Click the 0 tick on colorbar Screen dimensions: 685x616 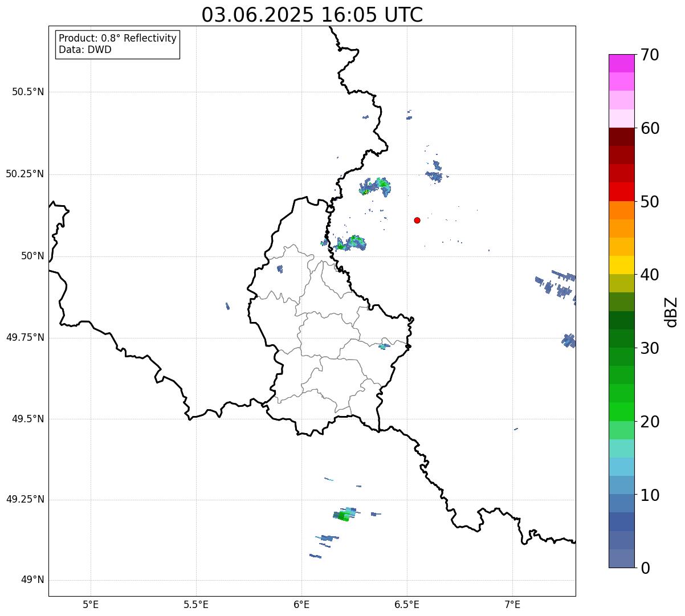645,568
